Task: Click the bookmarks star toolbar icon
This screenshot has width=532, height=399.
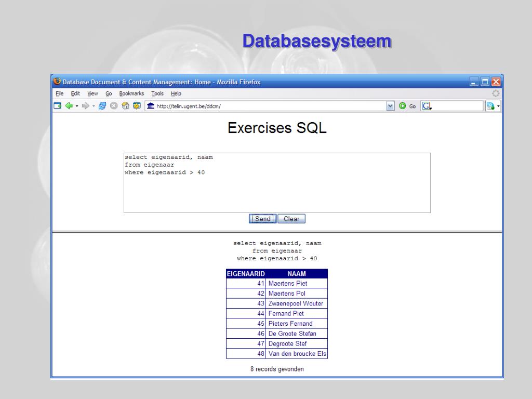Action: click(137, 106)
